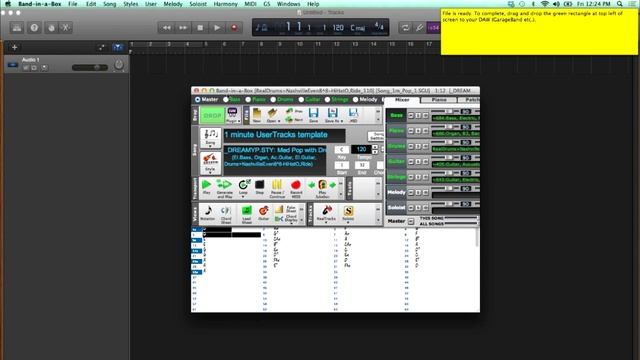This screenshot has height=360, width=640.
Task: Click GarageBand stop button
Action: tap(200, 28)
